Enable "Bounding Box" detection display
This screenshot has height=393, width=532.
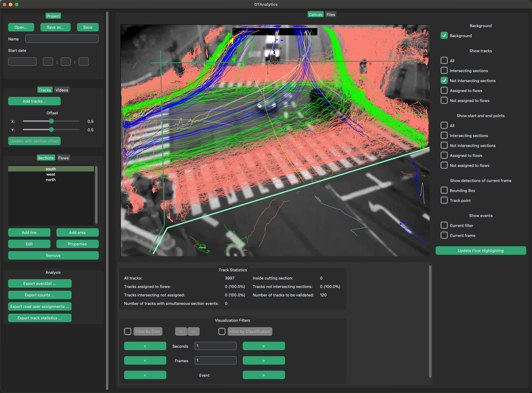pyautogui.click(x=444, y=190)
